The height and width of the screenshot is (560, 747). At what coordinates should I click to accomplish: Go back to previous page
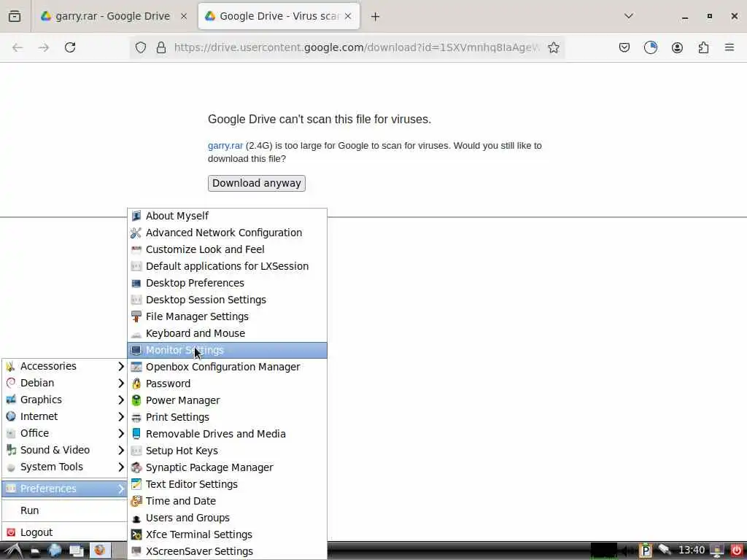tap(18, 47)
